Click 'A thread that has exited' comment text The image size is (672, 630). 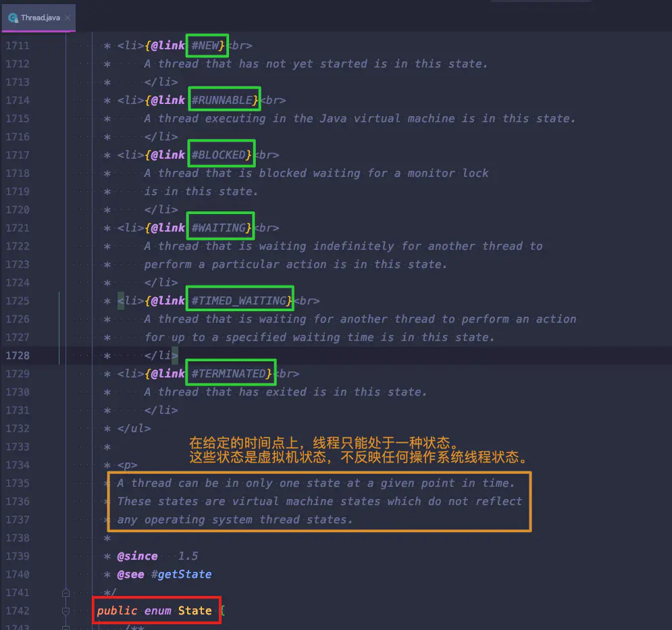pyautogui.click(x=226, y=392)
